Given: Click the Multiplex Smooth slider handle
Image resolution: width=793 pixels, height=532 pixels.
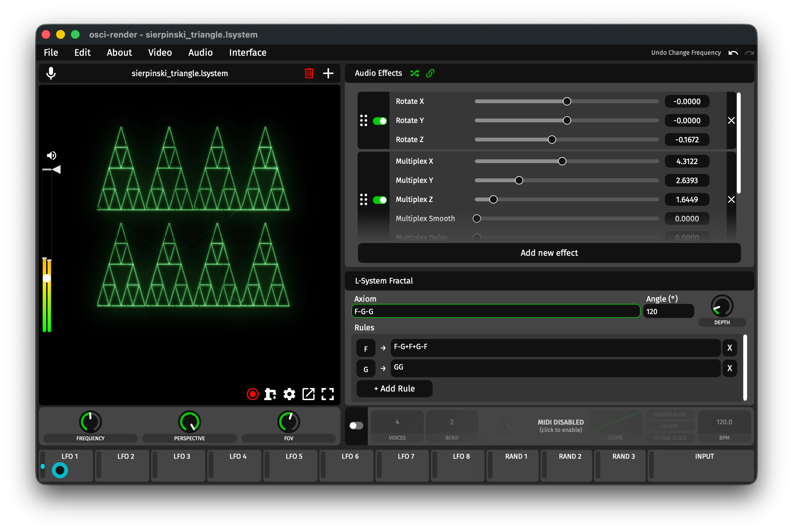Looking at the screenshot, I should (477, 219).
